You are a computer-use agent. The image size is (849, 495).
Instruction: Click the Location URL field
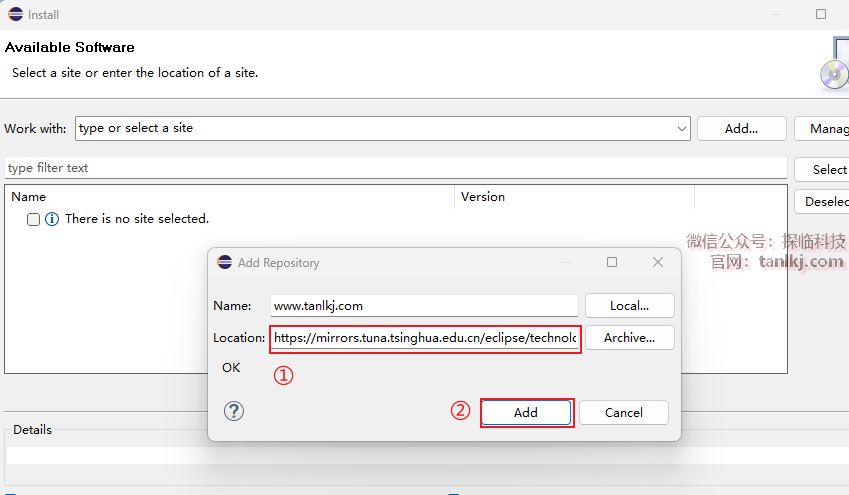[425, 338]
